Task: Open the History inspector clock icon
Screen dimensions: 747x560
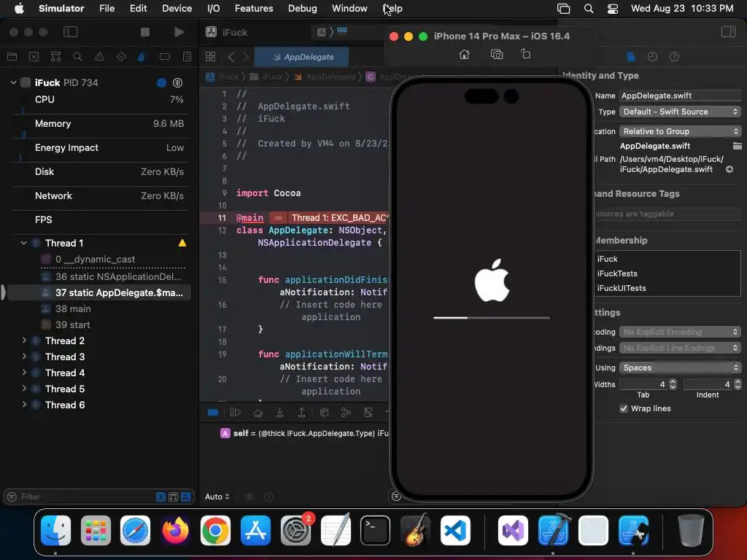Action: point(652,57)
